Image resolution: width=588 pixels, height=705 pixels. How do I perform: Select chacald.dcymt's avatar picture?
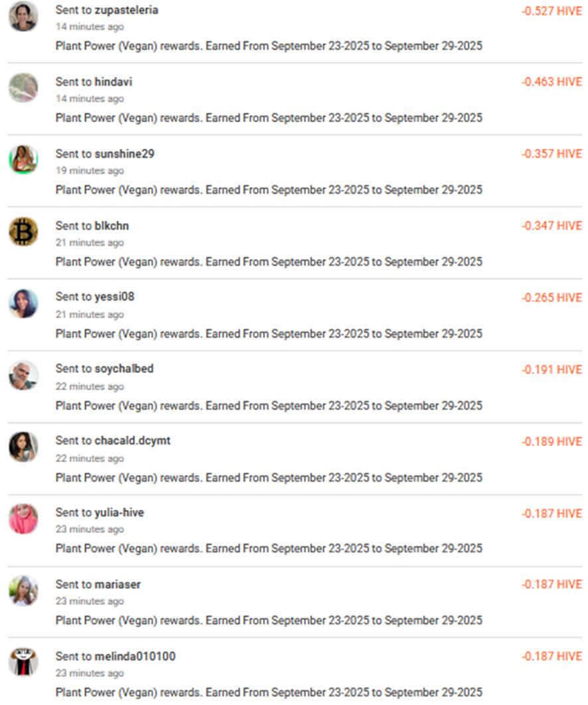[x=23, y=447]
